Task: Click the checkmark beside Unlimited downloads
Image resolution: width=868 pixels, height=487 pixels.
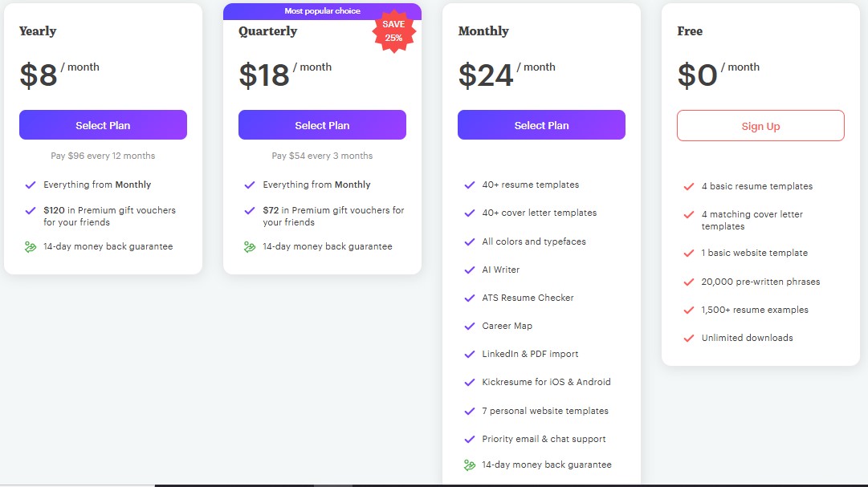Action: point(689,338)
